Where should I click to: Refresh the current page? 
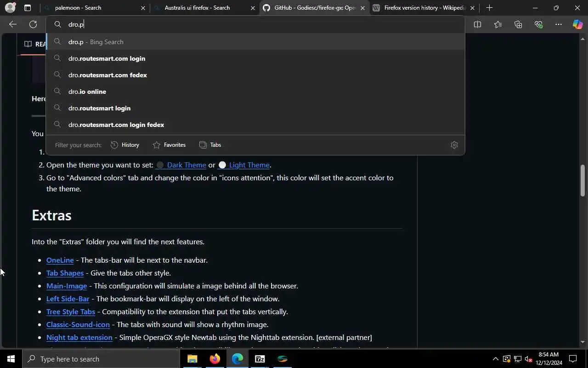pos(33,24)
